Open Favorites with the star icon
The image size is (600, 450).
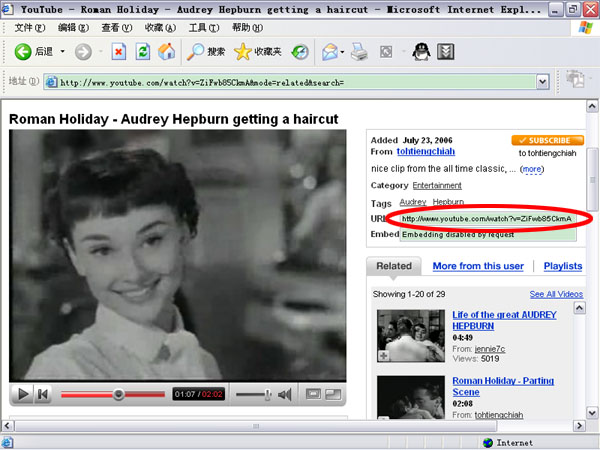tap(258, 52)
